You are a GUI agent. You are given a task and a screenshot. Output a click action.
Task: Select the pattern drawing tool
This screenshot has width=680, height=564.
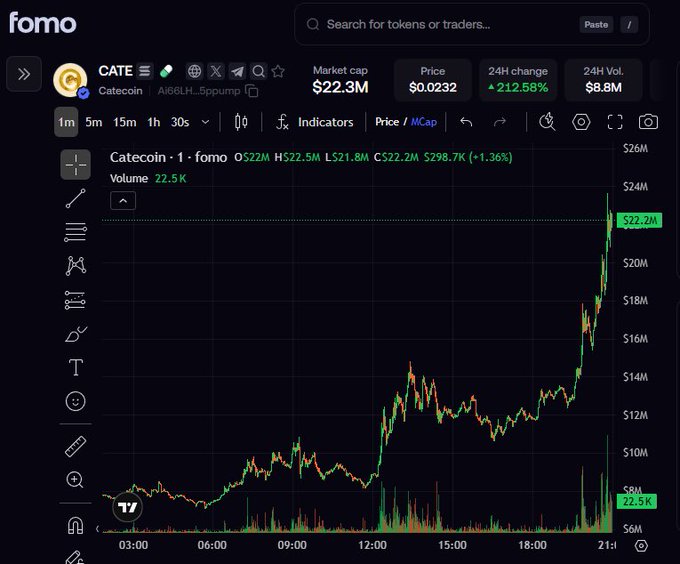coord(75,266)
